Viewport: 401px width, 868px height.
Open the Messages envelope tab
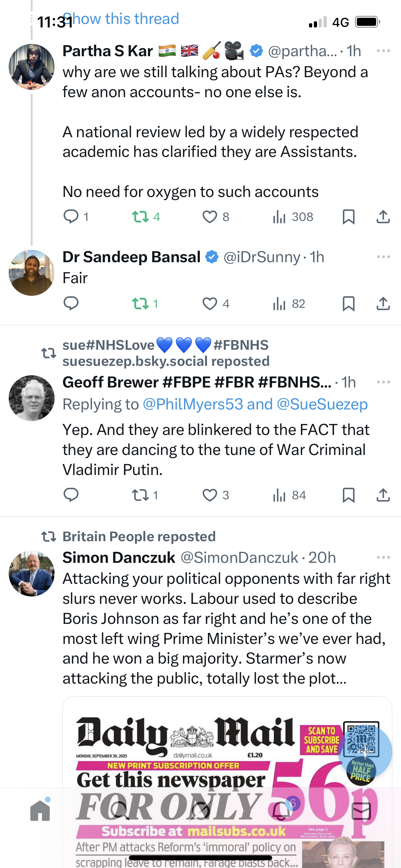(361, 811)
